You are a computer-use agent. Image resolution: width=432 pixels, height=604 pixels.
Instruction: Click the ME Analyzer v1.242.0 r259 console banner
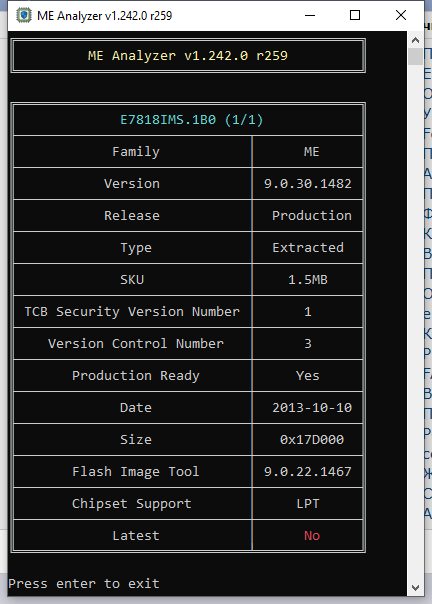[x=188, y=56]
